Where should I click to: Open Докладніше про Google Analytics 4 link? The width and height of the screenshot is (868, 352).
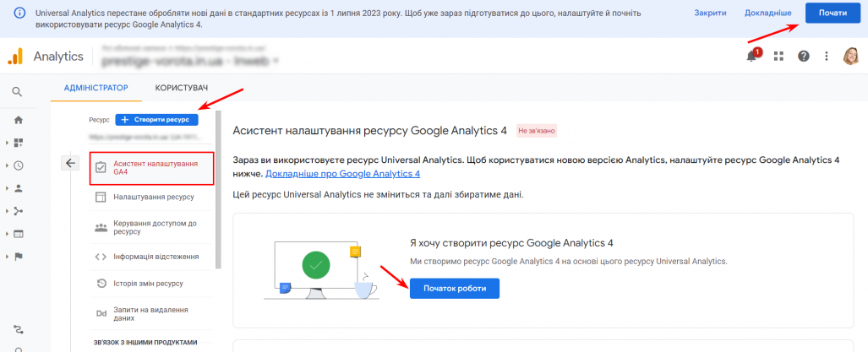(342, 174)
